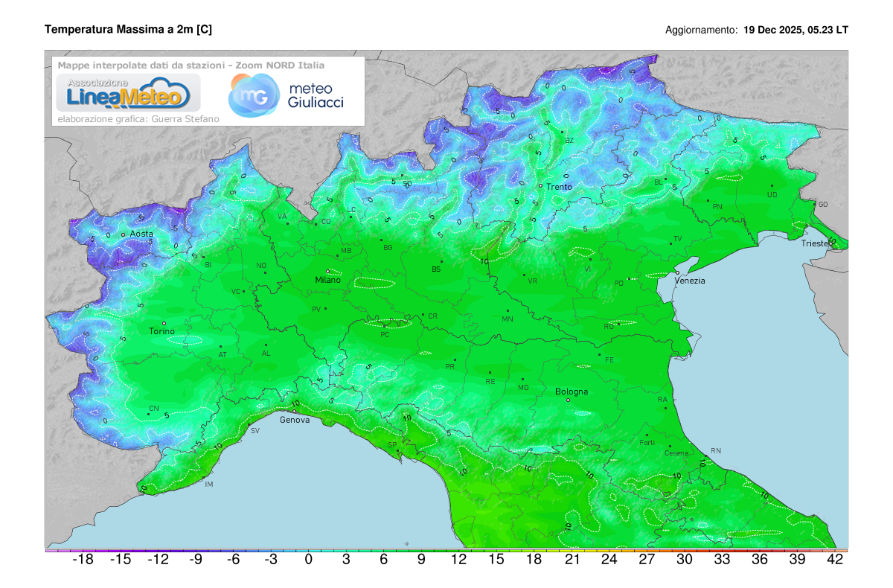Click the Aggiornamento timestamp text
The height and width of the screenshot is (588, 893).
click(x=755, y=31)
